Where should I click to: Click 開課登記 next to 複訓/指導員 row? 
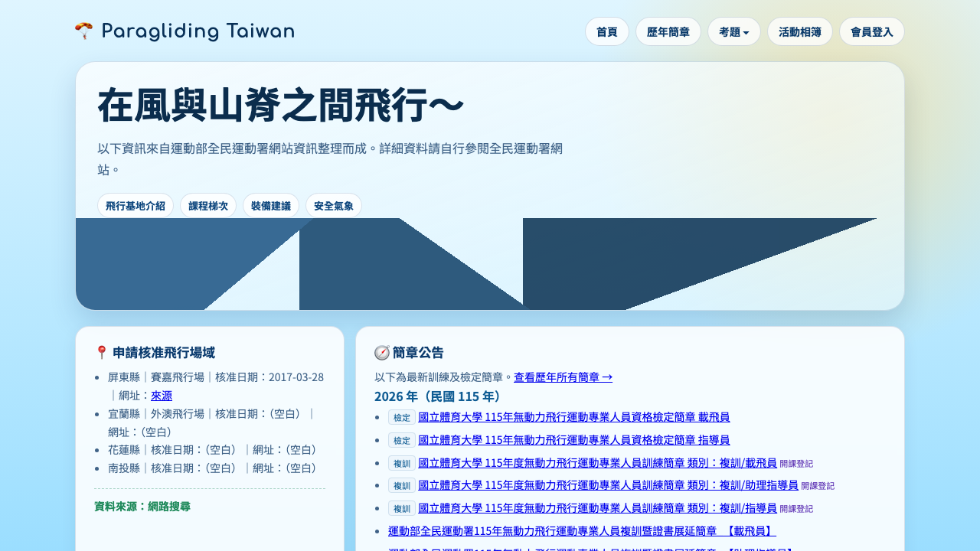(796, 509)
